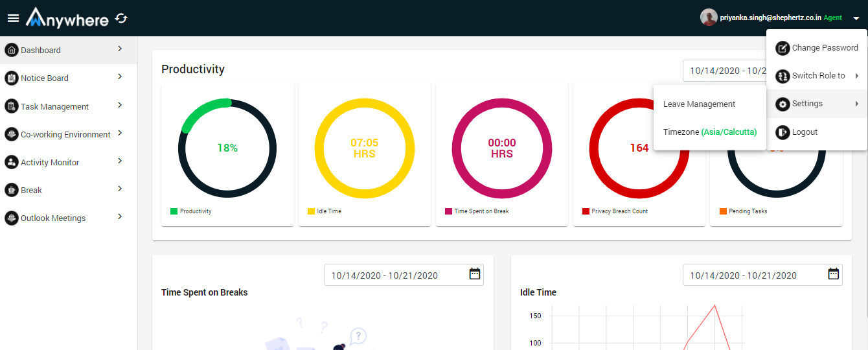This screenshot has height=350, width=868.
Task: Click the Activity Monitor icon
Action: pyautogui.click(x=11, y=162)
